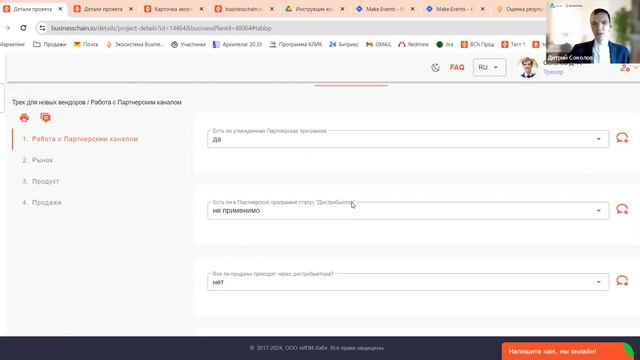640x360 pixels.
Task: Reload the page with the refresh icon
Action: tap(23, 28)
